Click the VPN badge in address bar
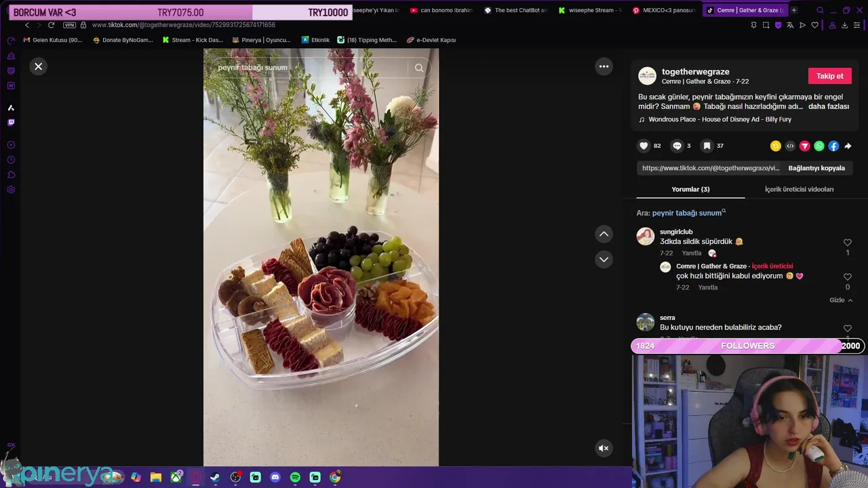The image size is (868, 488). pos(69,25)
